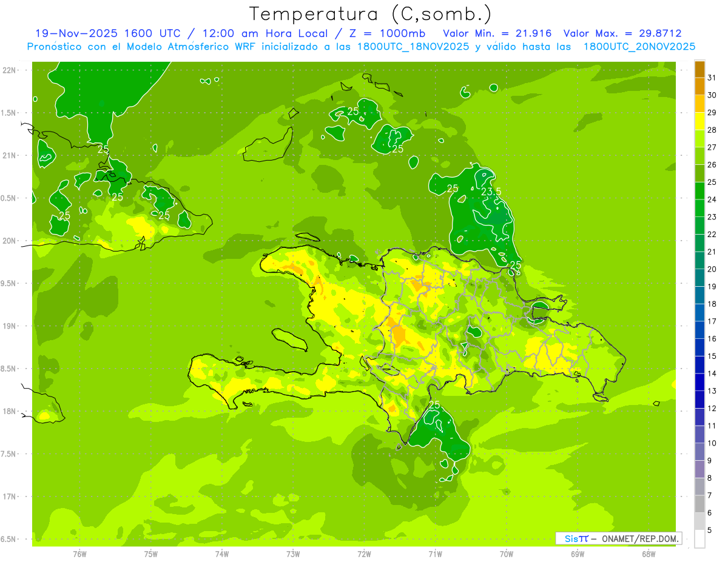Click the '70W' longitude axis label
Screen dimensions: 728x562
507,554
